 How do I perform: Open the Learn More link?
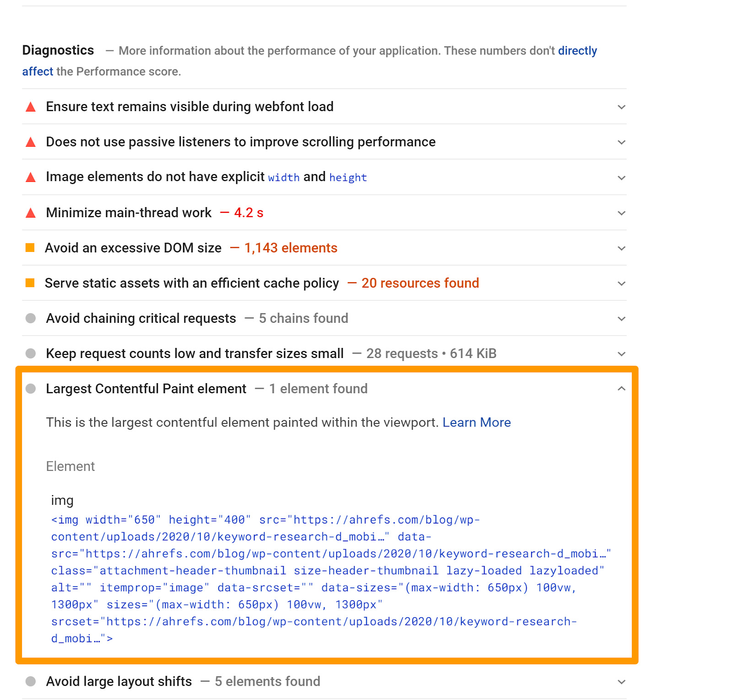click(476, 422)
